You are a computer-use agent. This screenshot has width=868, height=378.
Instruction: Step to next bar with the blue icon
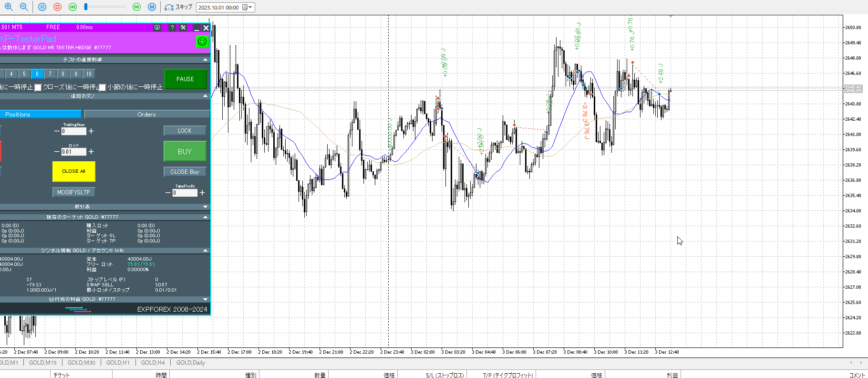152,7
